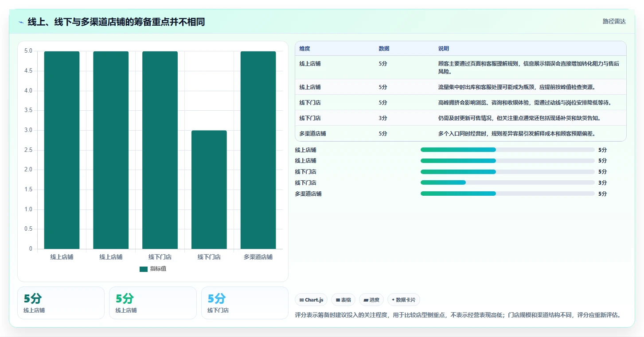The image size is (644, 337).
Task: Open the 线下门店 5分 data card
Action: point(245,303)
